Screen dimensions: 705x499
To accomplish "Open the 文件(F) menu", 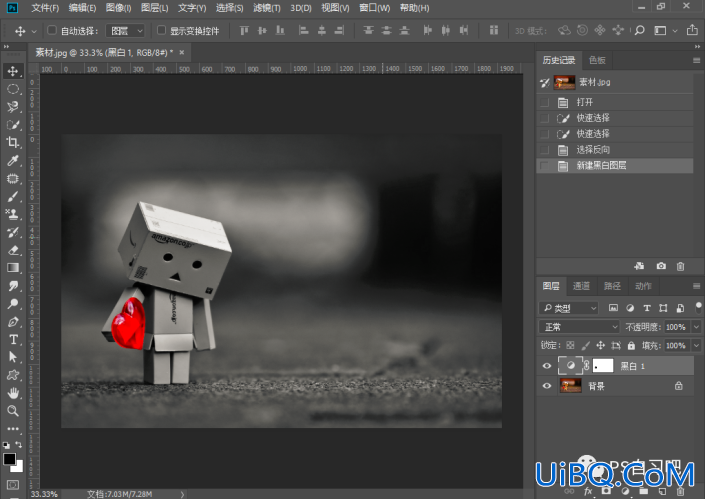I will pos(45,8).
